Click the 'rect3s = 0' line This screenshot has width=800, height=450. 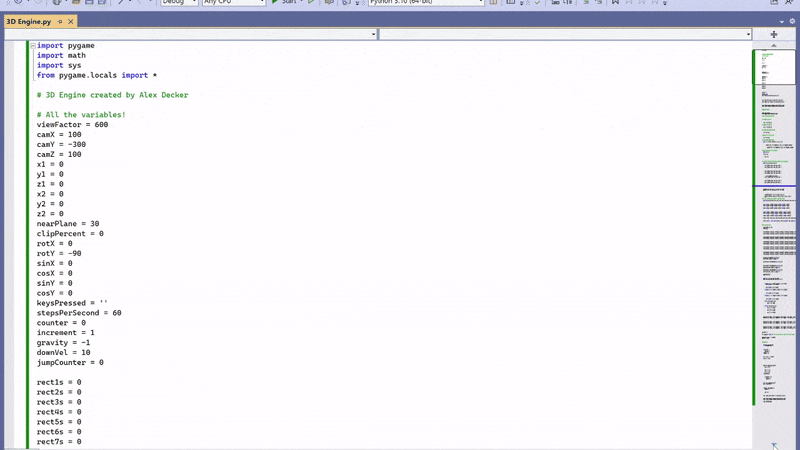tap(59, 402)
